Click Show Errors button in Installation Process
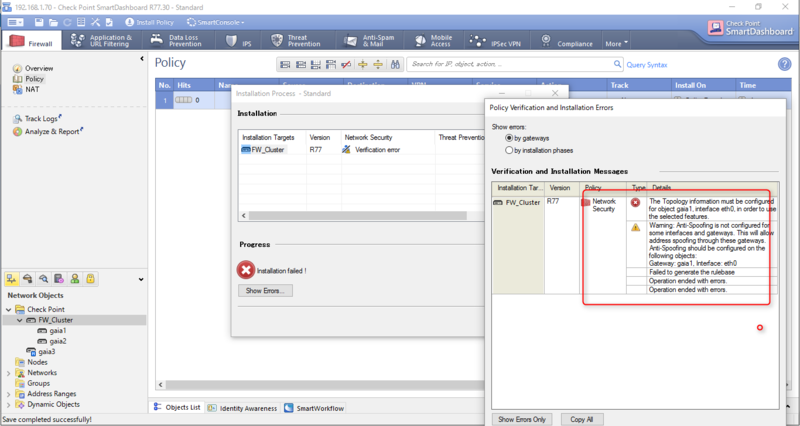 pos(265,291)
